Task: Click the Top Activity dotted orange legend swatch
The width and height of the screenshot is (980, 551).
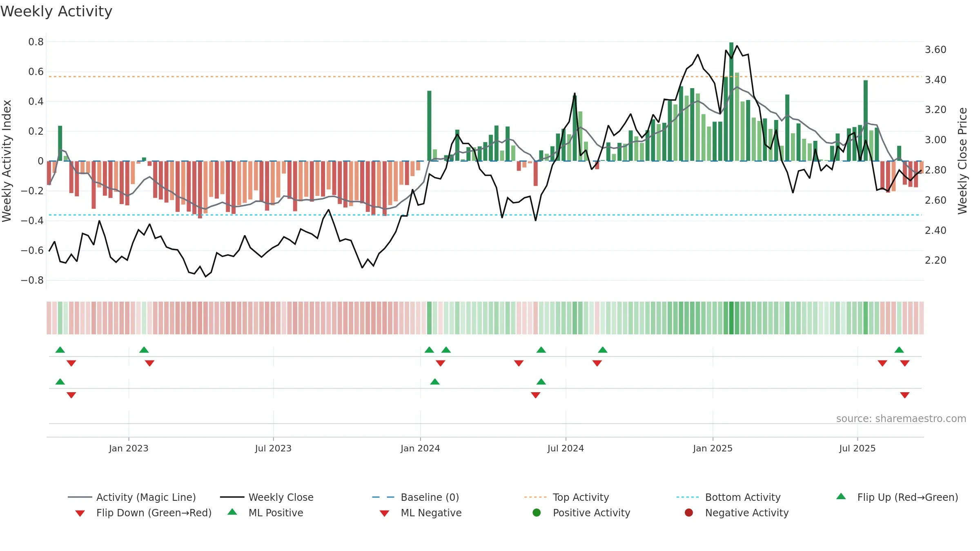Action: (x=535, y=497)
